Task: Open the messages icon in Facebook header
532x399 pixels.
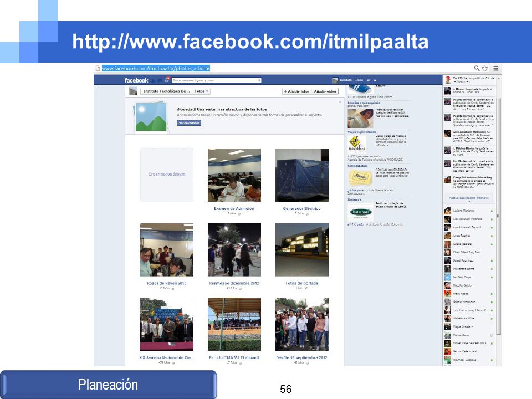Action: (160, 80)
